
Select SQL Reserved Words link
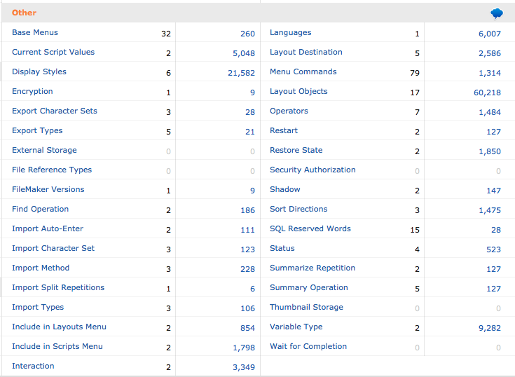tap(310, 229)
